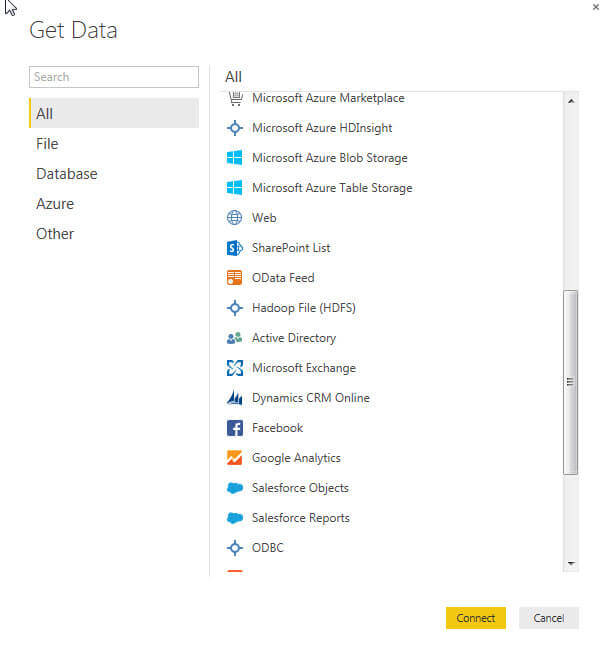Open the Database category

click(67, 174)
